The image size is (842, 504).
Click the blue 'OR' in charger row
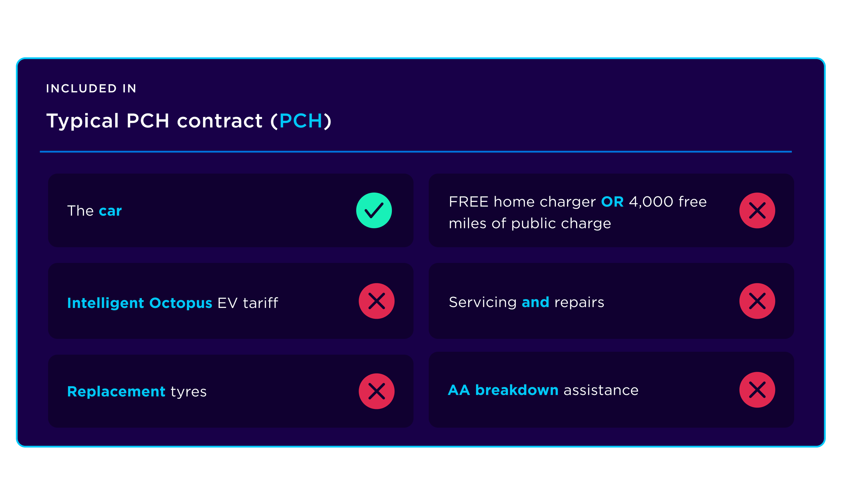tap(612, 202)
